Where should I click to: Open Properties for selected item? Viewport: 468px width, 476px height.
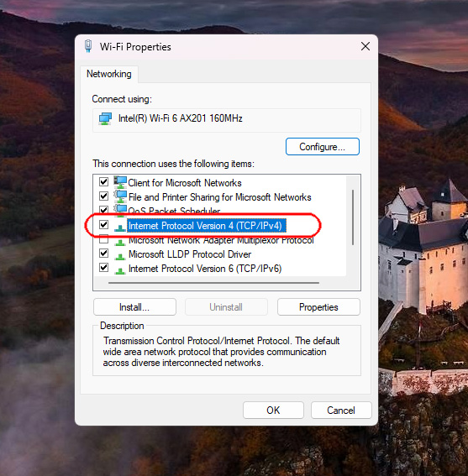click(x=318, y=307)
